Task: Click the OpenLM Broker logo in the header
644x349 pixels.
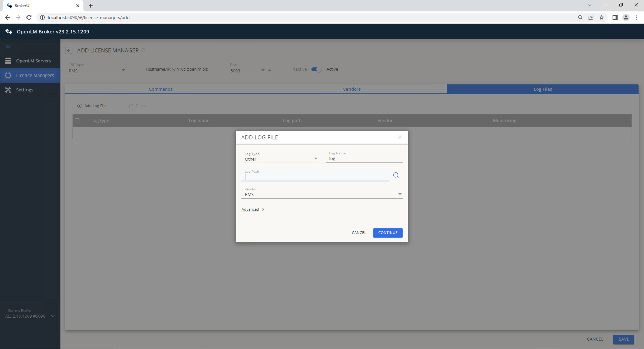Action: (x=9, y=31)
